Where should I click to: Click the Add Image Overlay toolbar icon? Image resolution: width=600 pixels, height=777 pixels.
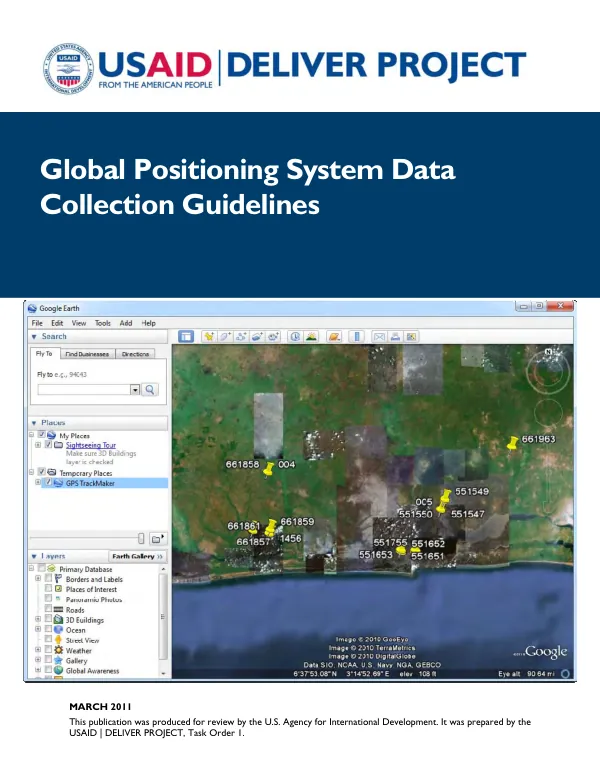point(257,336)
